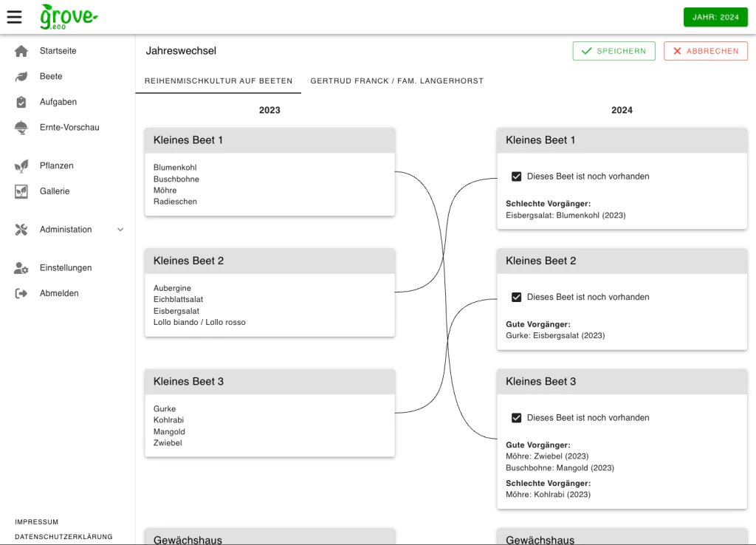Click the 2023 'Kleines Beet 1' card header
This screenshot has width=756, height=545.
point(270,140)
